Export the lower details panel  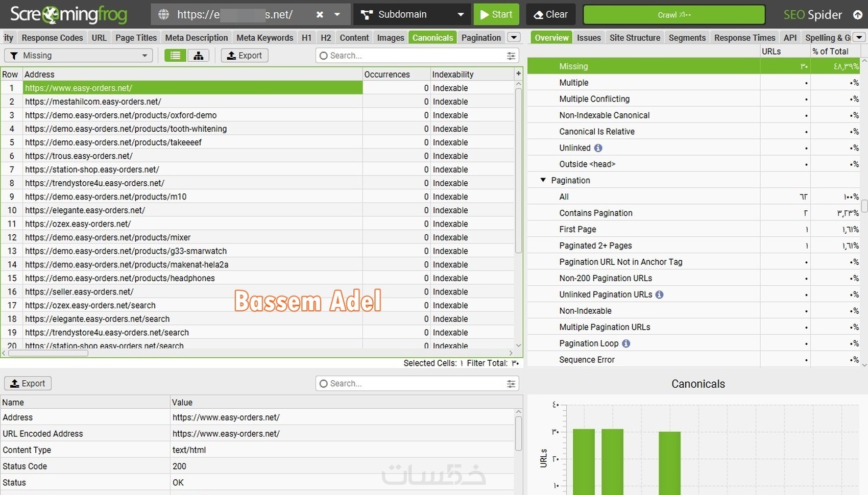click(x=28, y=383)
